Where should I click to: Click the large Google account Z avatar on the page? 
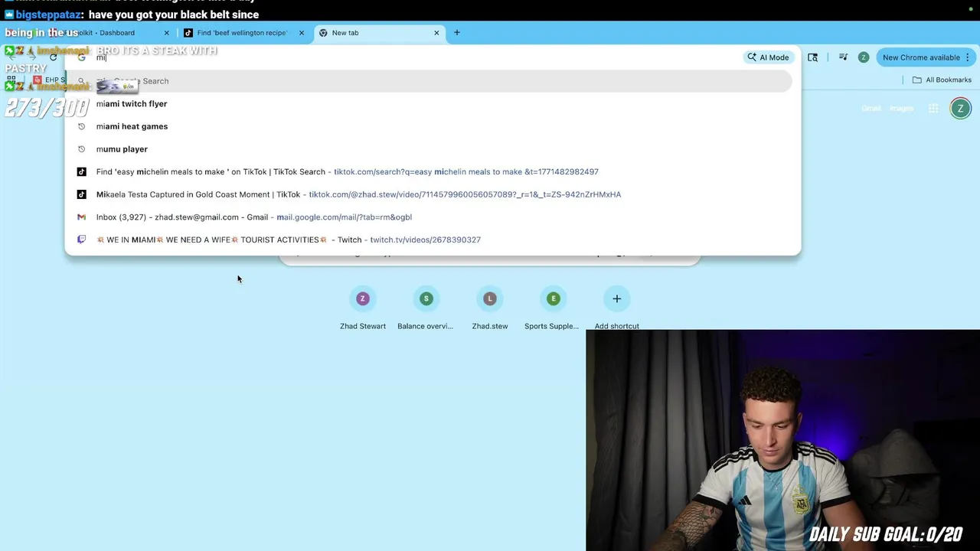960,109
